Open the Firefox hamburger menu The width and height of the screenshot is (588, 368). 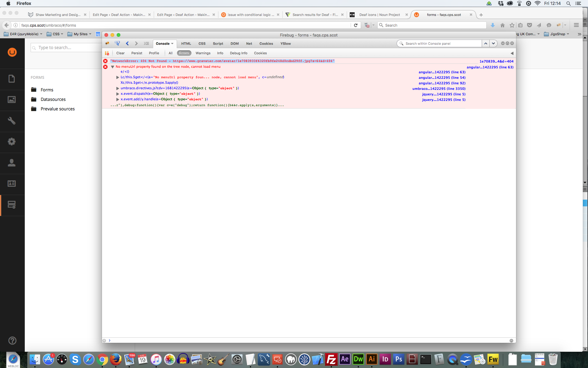point(576,25)
